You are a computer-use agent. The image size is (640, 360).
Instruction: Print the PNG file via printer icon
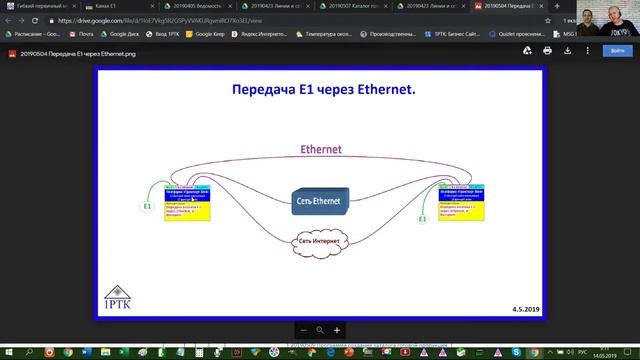(547, 51)
